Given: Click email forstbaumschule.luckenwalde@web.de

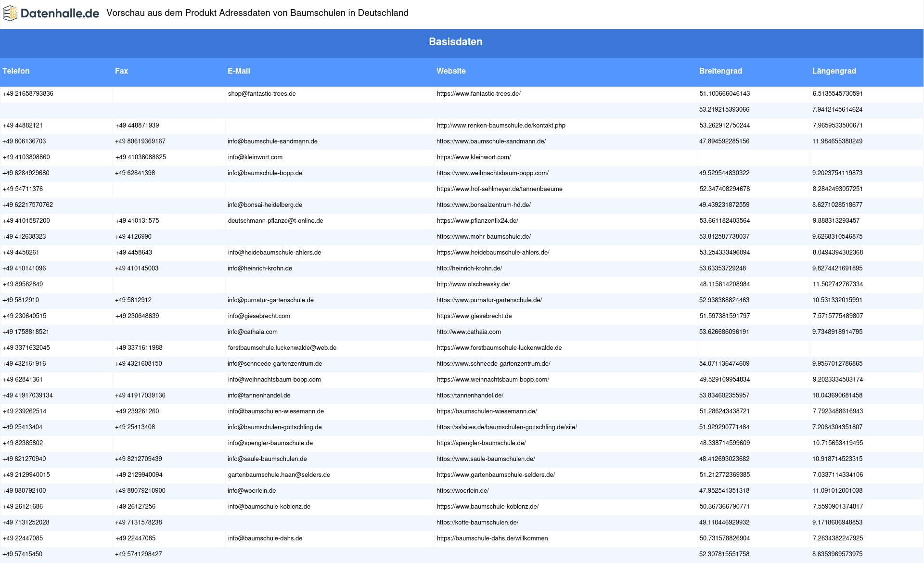Looking at the screenshot, I should [282, 348].
